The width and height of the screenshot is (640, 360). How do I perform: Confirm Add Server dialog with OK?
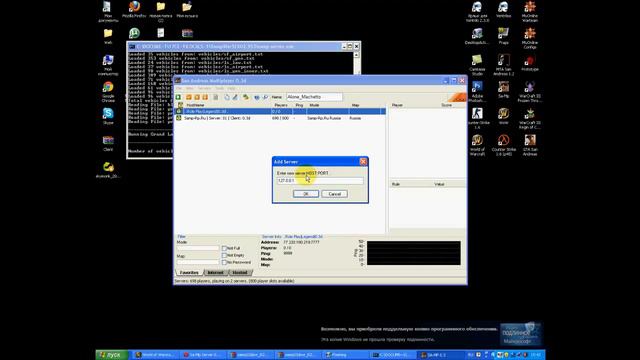tap(306, 194)
